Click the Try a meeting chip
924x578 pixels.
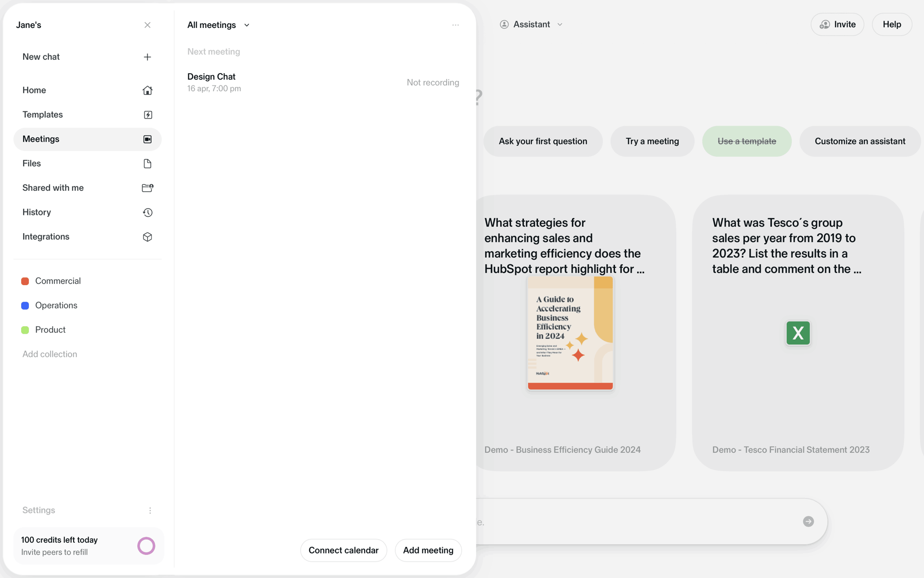[x=652, y=141]
